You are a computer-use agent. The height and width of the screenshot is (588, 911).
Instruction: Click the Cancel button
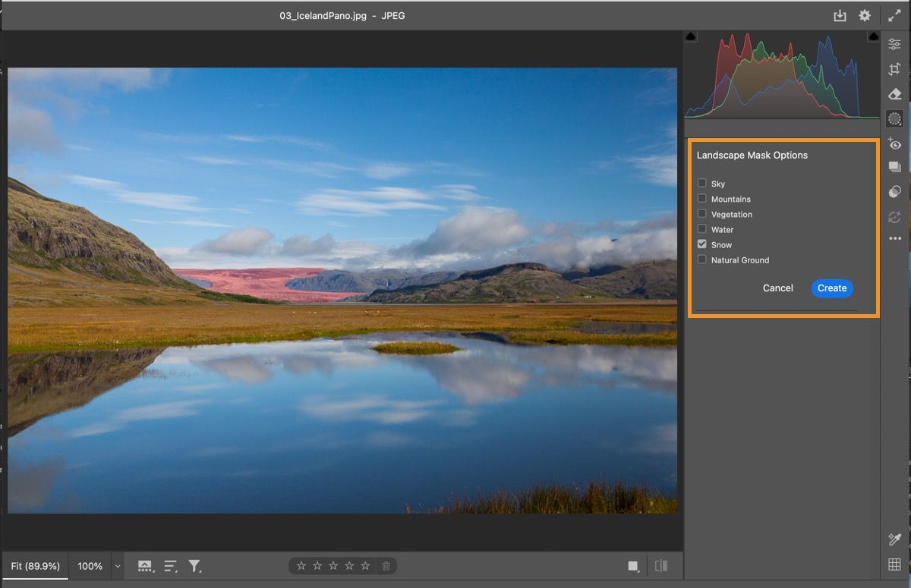[777, 288]
